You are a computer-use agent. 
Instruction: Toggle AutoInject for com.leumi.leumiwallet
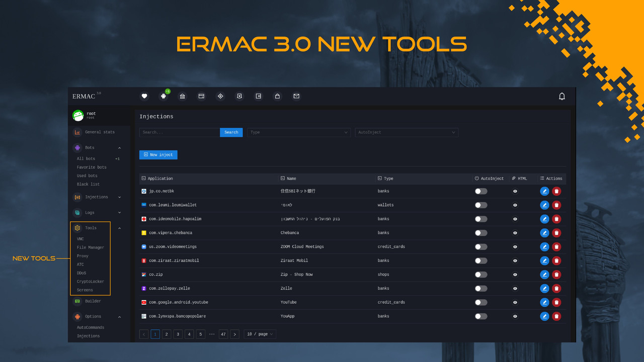coord(481,205)
